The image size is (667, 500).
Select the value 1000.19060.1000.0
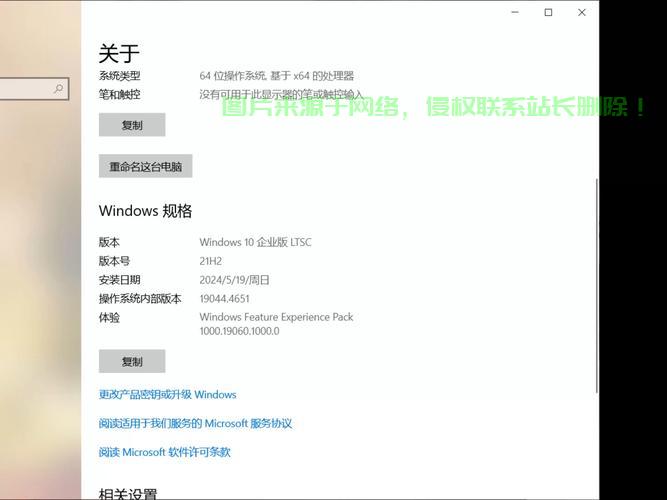(x=239, y=331)
